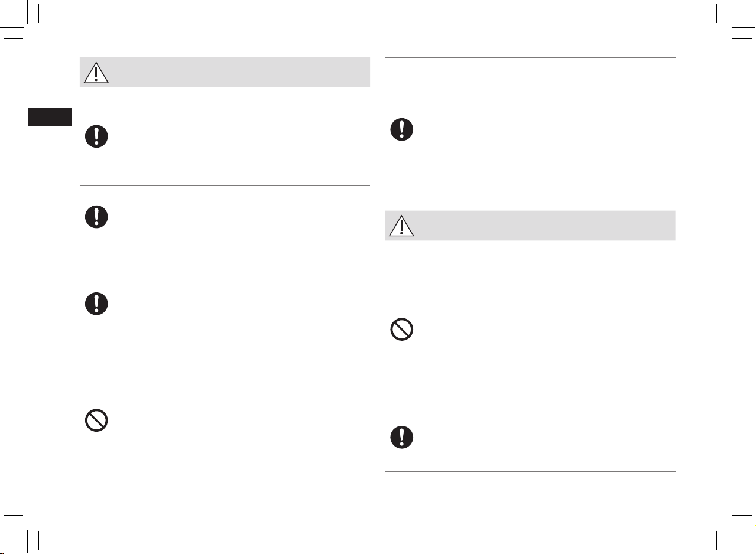Click the top exclamation icon in the right column

pos(402,129)
